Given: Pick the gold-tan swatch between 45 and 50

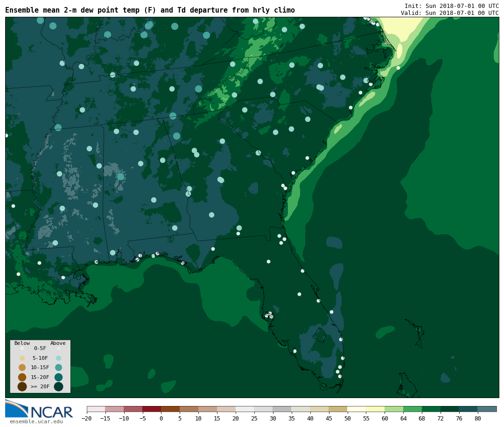Looking at the screenshot, I should click(x=338, y=409).
